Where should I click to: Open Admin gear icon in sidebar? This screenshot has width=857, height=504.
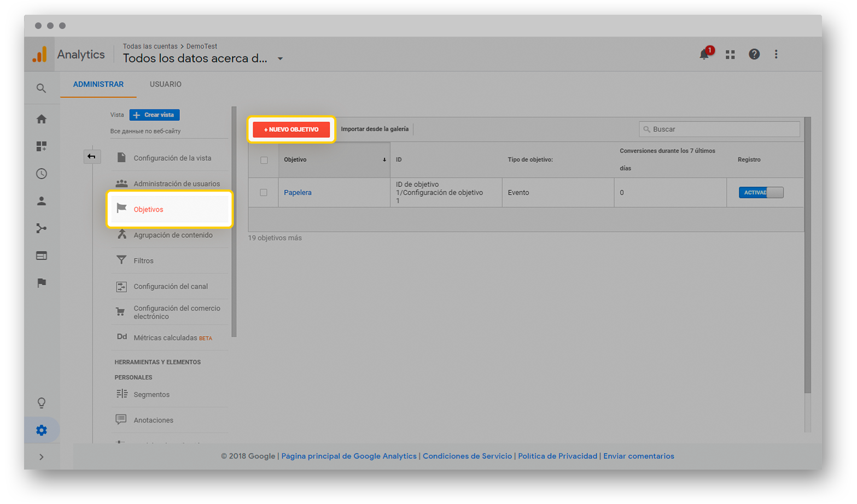pos(42,430)
